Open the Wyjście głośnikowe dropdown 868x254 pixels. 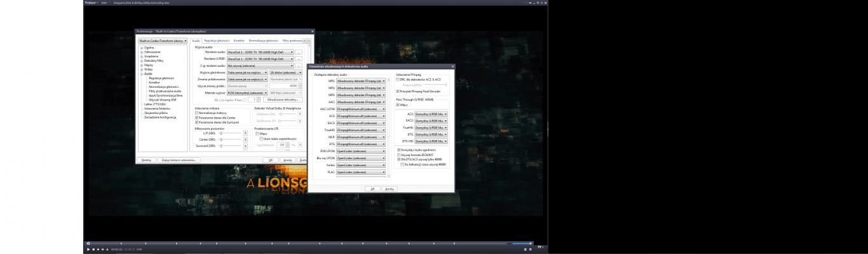[247, 73]
